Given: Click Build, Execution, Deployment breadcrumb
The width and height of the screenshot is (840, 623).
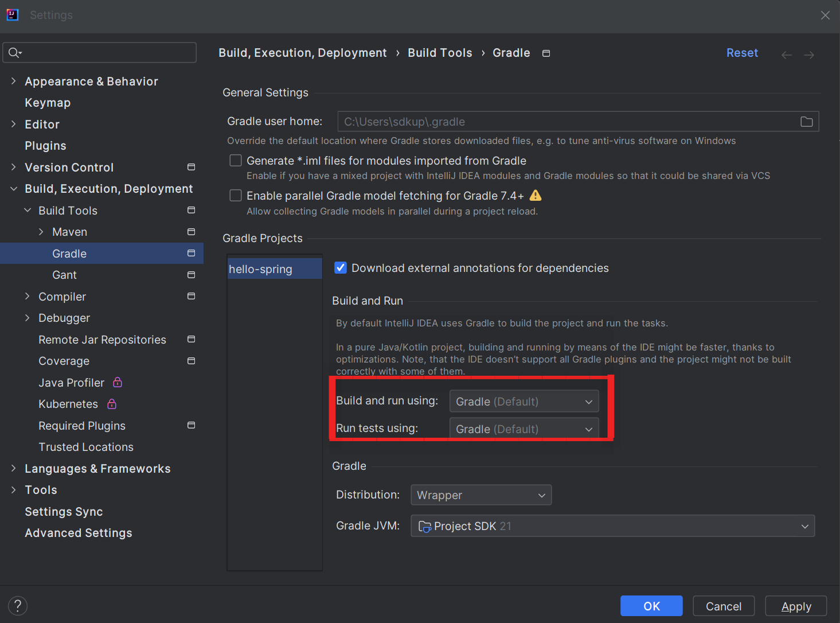Looking at the screenshot, I should [x=303, y=53].
